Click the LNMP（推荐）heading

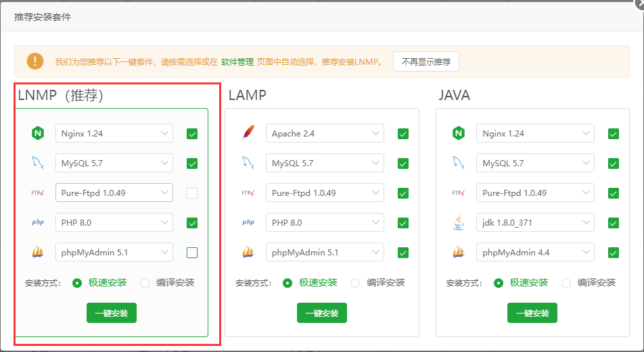click(61, 95)
